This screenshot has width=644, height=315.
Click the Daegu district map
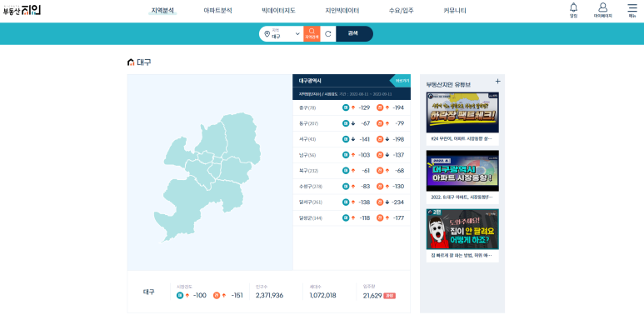[207, 177]
